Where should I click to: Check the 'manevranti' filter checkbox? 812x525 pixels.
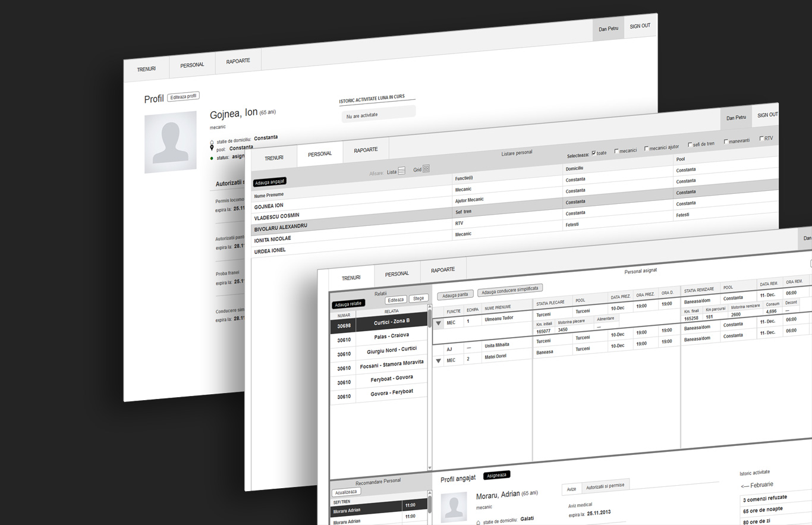click(726, 142)
